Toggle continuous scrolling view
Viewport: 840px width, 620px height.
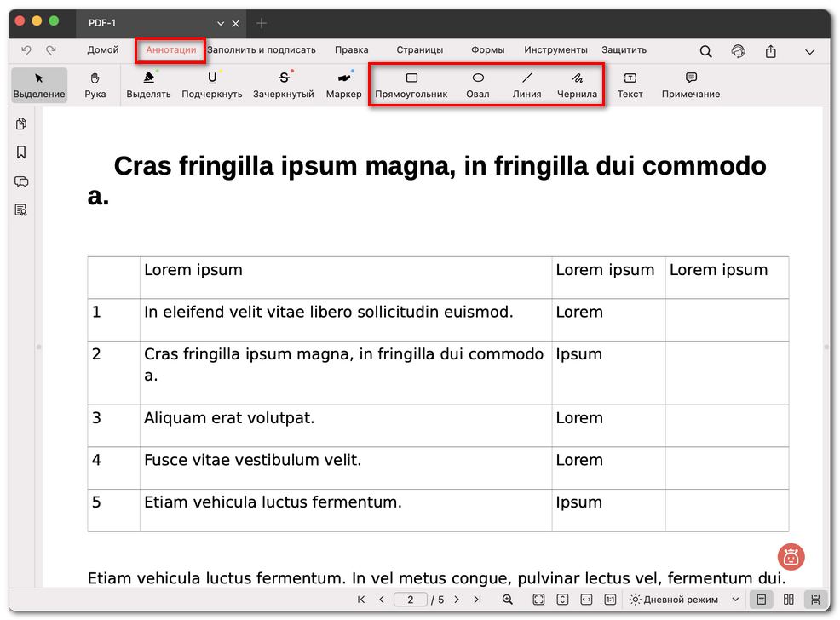[815, 600]
